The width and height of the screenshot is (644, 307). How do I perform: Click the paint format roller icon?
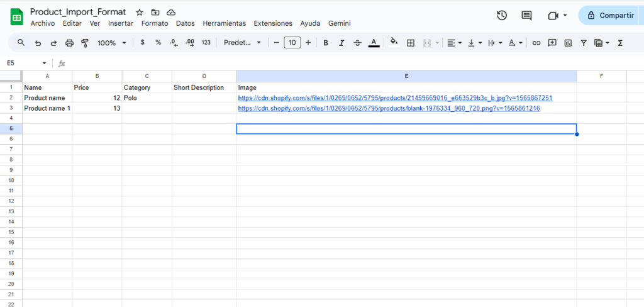pos(85,43)
